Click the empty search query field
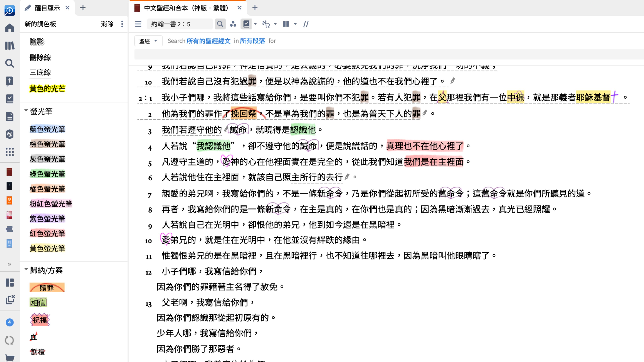Image resolution: width=644 pixels, height=362 pixels. (389, 54)
